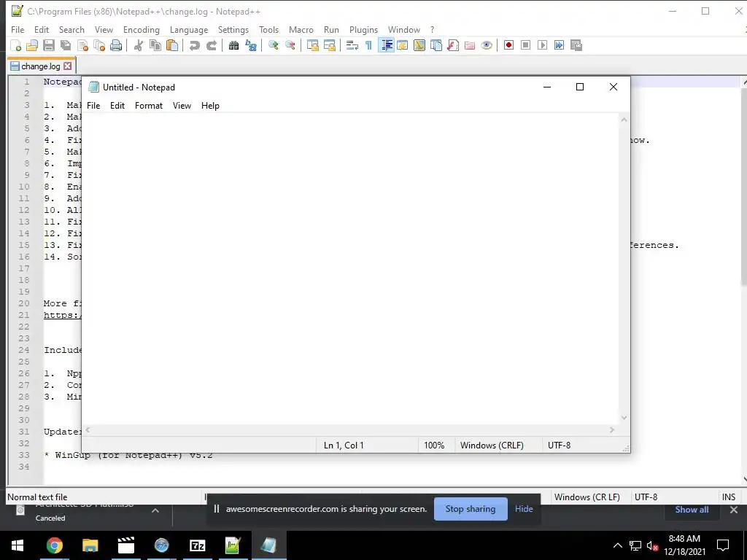Open 7-Zip from taskbar

(197, 545)
